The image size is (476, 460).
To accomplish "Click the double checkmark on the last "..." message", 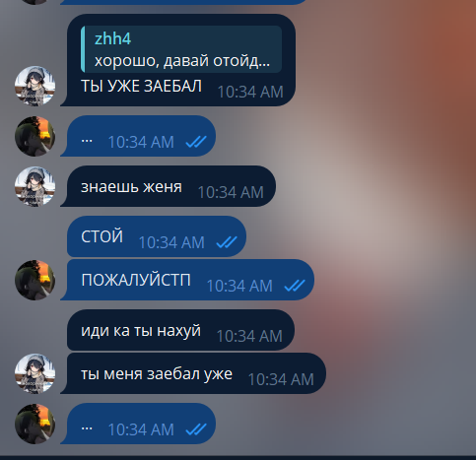I will [196, 429].
